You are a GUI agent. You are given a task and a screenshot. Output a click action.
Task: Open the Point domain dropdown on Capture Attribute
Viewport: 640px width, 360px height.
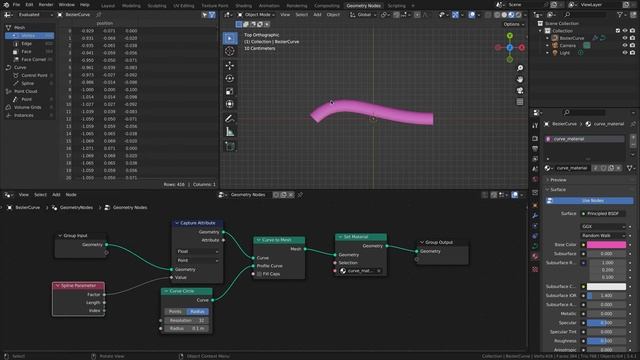[x=198, y=260]
